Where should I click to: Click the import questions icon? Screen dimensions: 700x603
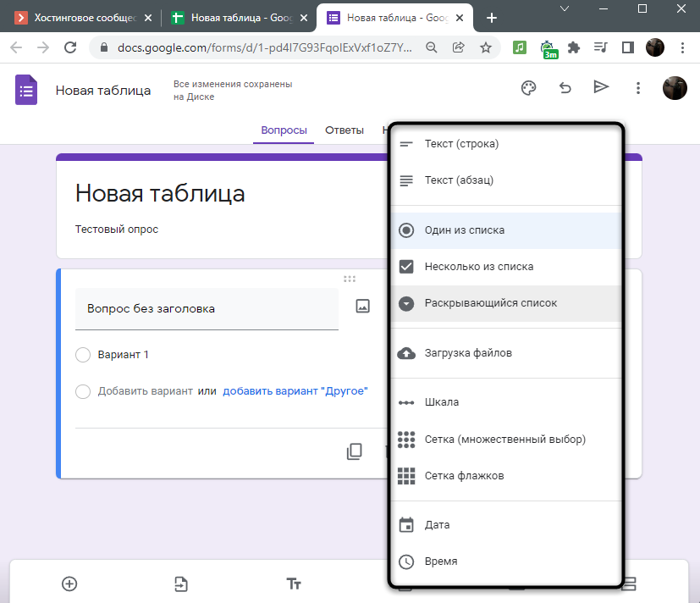click(x=181, y=583)
